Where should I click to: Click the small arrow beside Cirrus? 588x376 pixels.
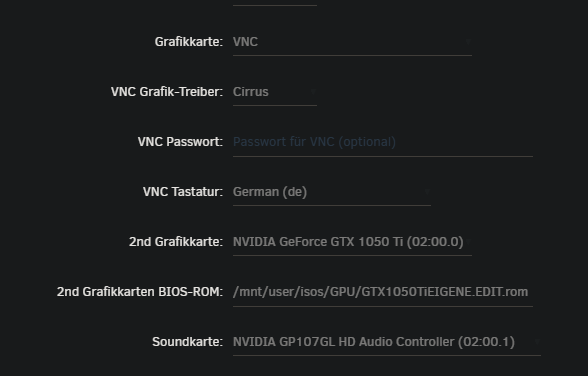point(313,91)
